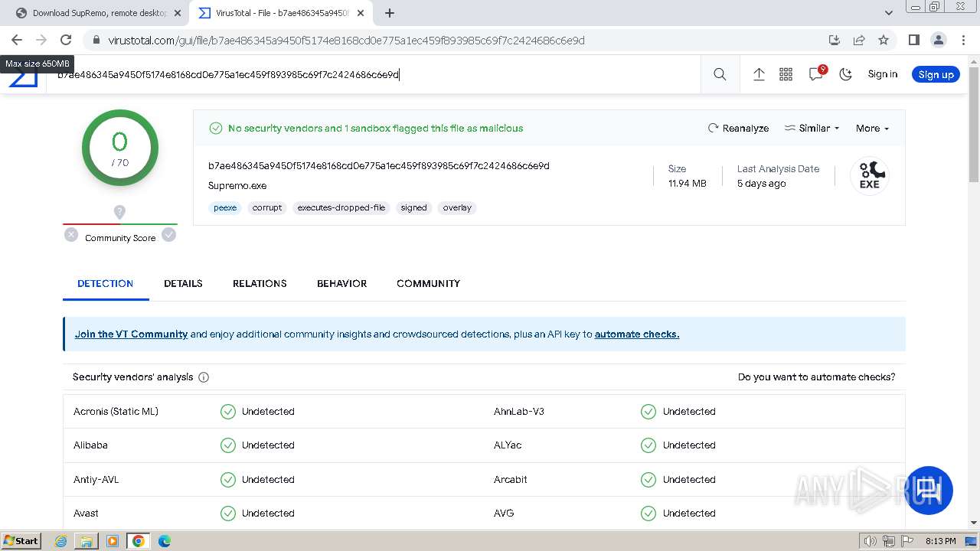Switch to the RELATIONS tab

click(x=260, y=283)
